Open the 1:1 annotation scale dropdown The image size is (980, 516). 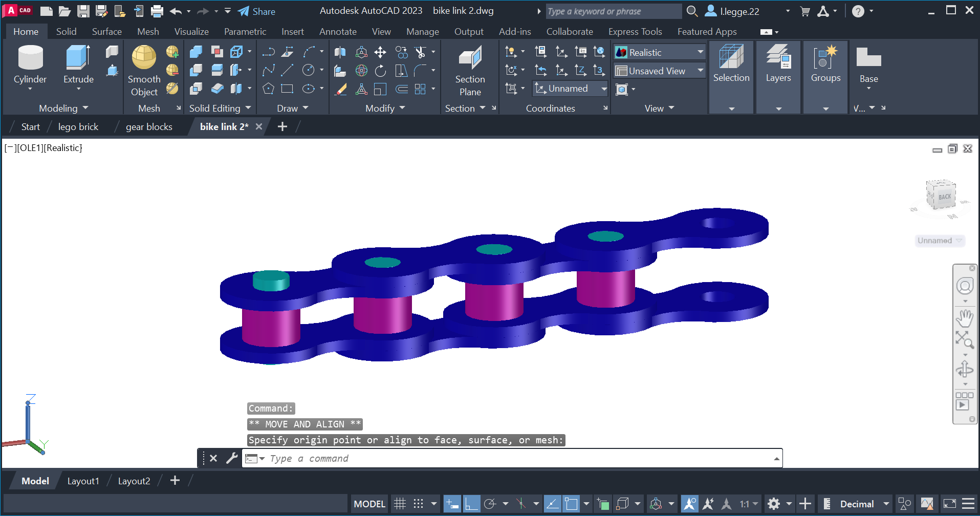pyautogui.click(x=749, y=504)
